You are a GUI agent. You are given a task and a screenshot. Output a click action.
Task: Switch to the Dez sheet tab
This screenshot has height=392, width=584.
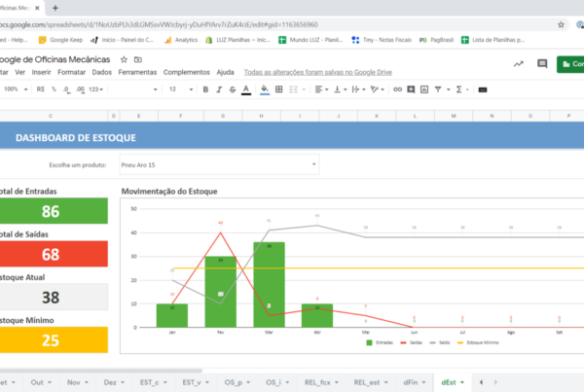point(113,382)
